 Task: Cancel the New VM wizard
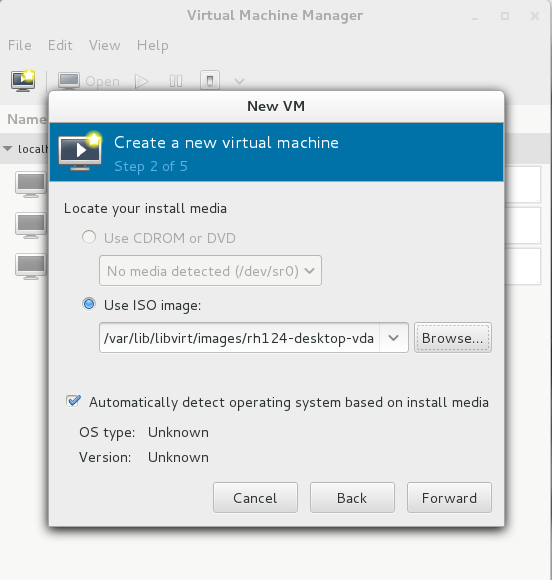255,498
